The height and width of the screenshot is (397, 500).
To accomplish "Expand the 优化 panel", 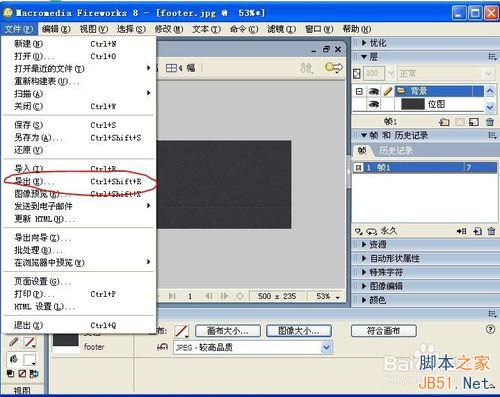I will point(364,43).
